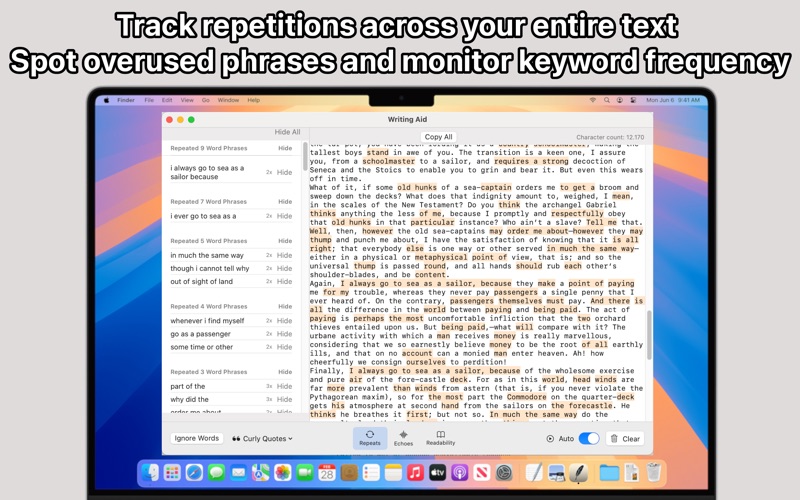Click the Copy All button
800x500 pixels.
tap(438, 137)
